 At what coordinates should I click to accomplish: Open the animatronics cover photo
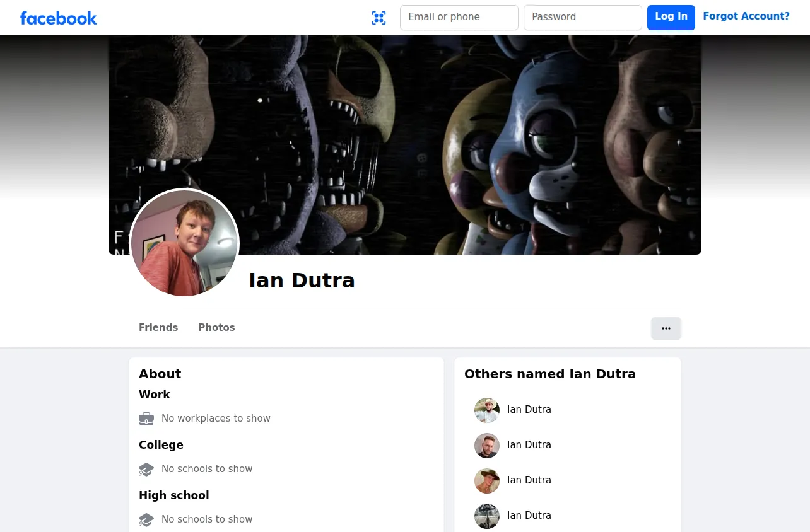tap(405, 145)
